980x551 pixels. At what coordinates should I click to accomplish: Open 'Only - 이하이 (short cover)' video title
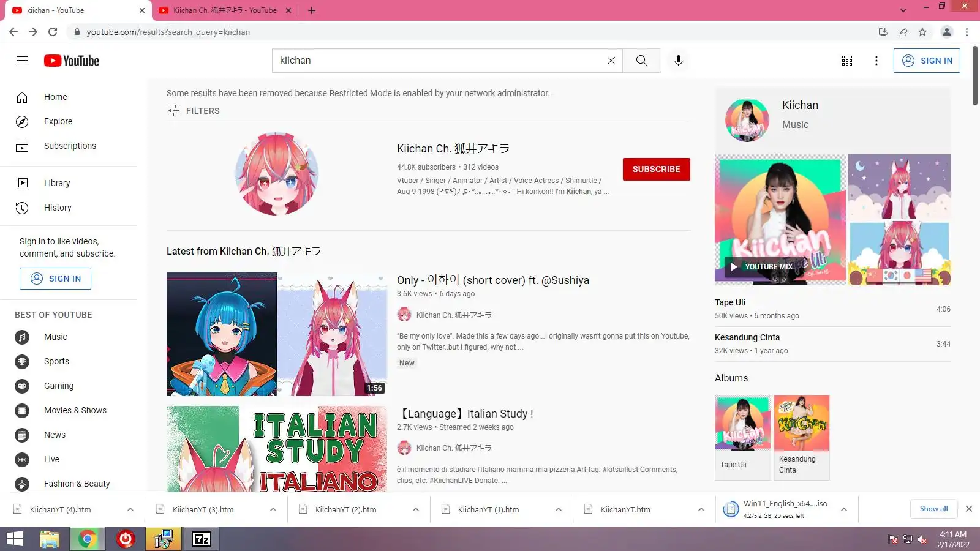(493, 280)
